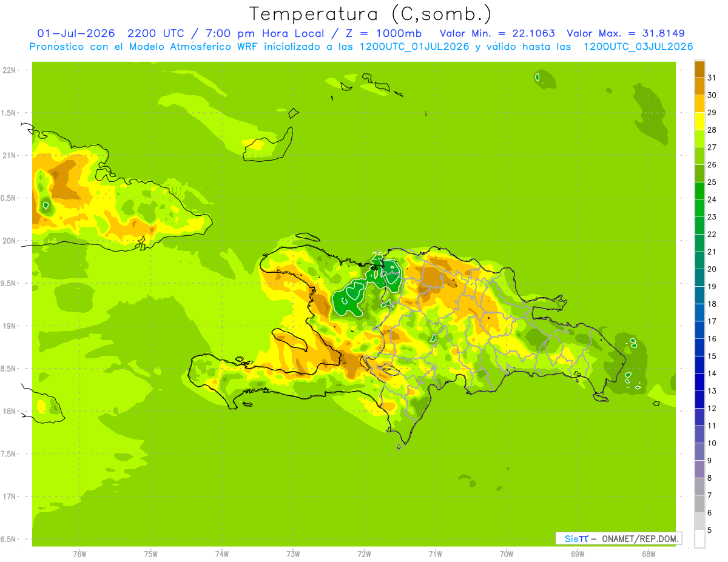Click "7:00 pm Hora Local" text
Image resolution: width=728 pixels, height=562 pixels.
pos(266,33)
